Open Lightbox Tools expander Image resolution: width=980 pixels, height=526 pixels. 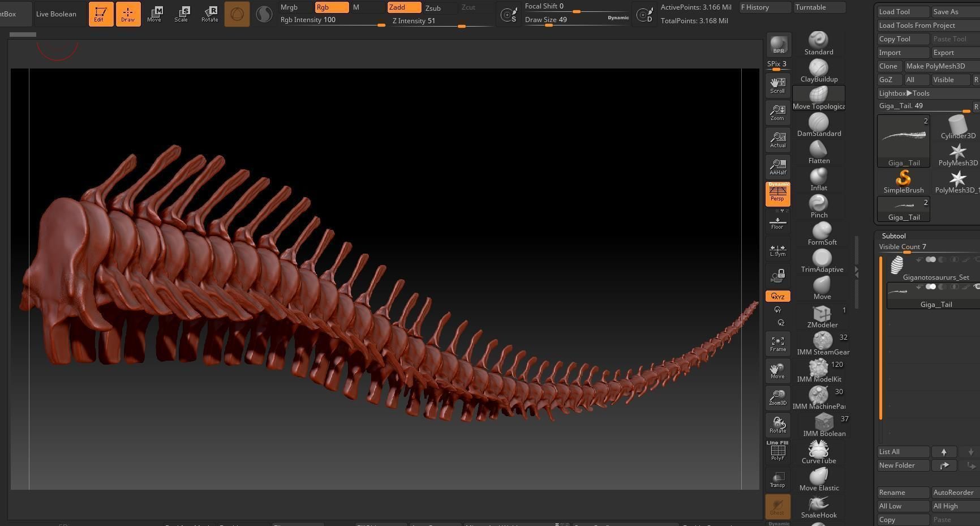point(929,93)
